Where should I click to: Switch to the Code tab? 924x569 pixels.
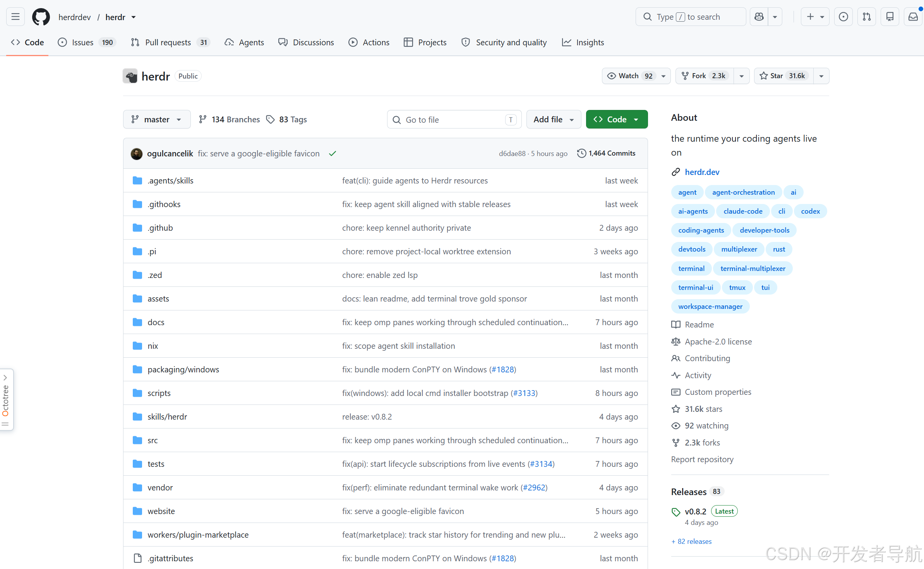pyautogui.click(x=27, y=42)
